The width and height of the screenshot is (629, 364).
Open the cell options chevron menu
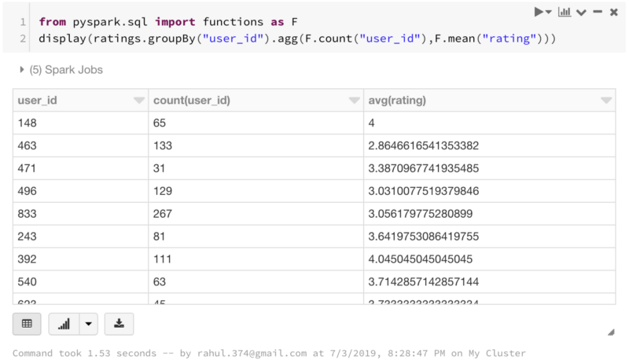point(581,12)
